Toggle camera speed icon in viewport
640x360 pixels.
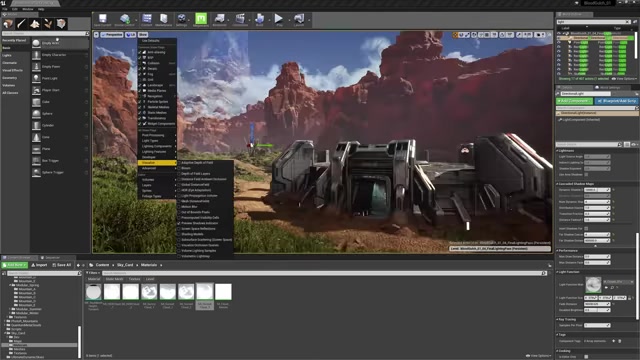[539, 35]
